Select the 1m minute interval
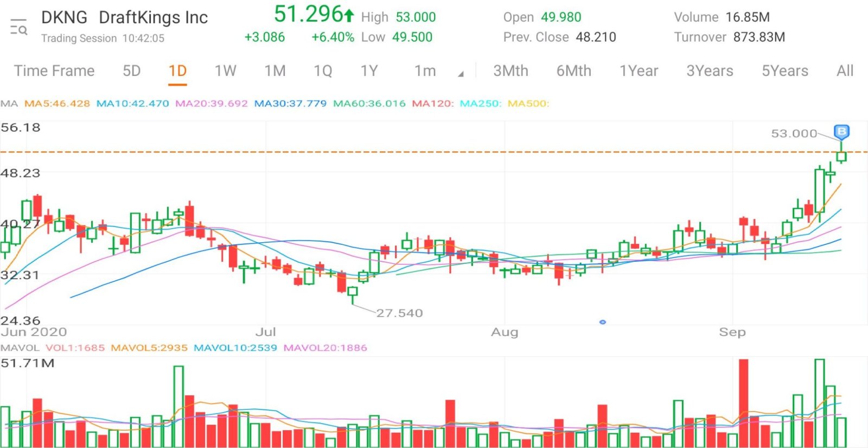The height and width of the screenshot is (448, 868). 425,71
